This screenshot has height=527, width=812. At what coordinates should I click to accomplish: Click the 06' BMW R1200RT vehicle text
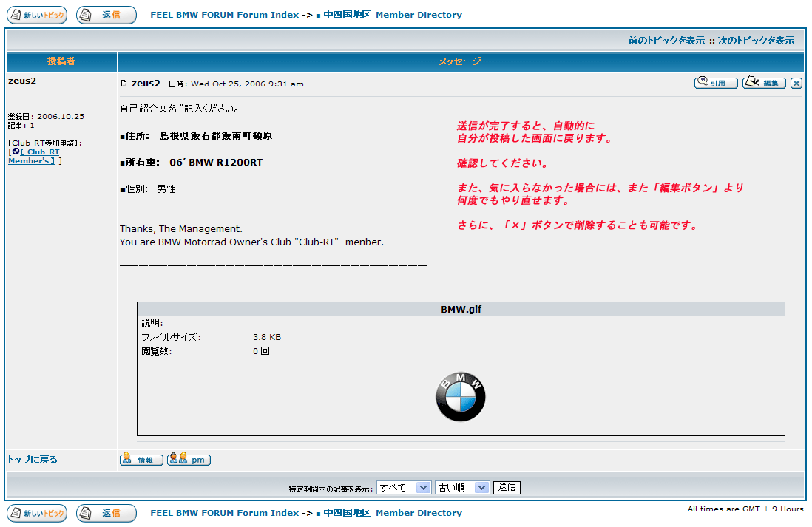[216, 163]
